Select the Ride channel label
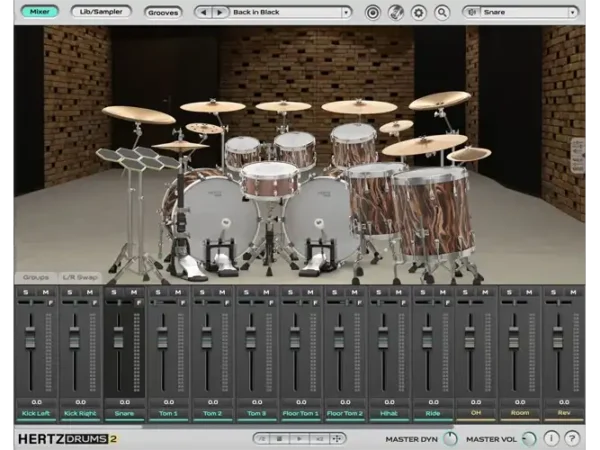Image resolution: width=600 pixels, height=450 pixels. tap(433, 413)
